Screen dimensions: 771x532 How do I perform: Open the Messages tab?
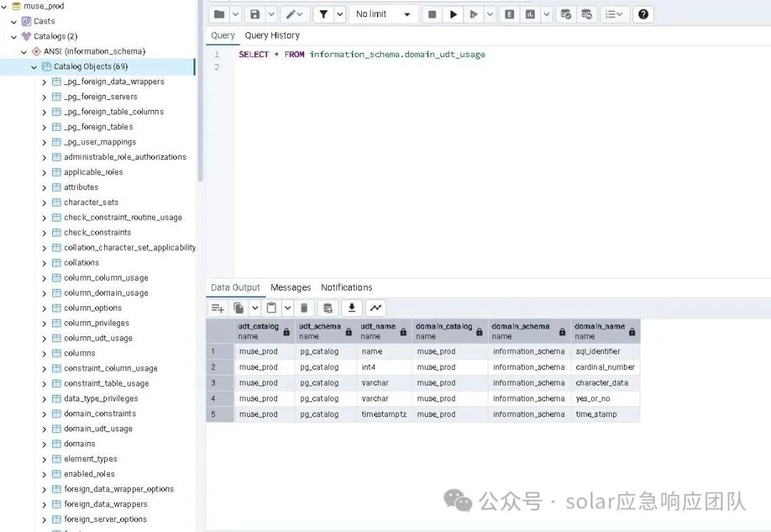[291, 288]
